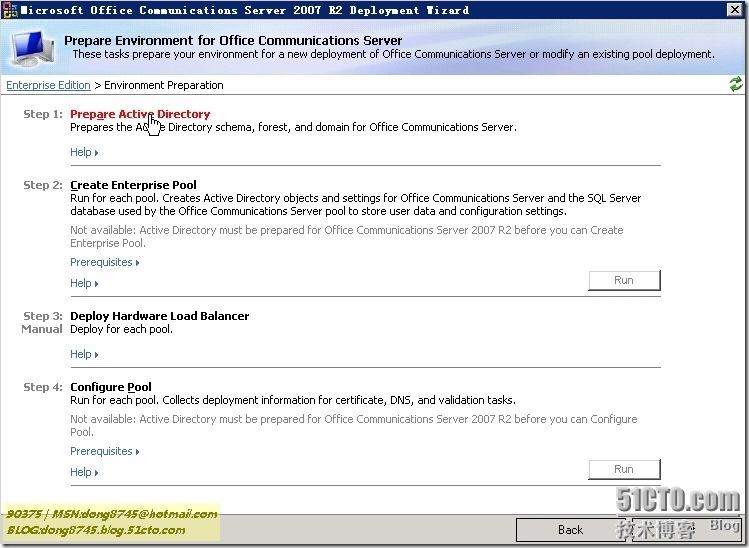This screenshot has height=548, width=749.
Task: Expand Prerequisites under Configure Pool
Action: (105, 451)
